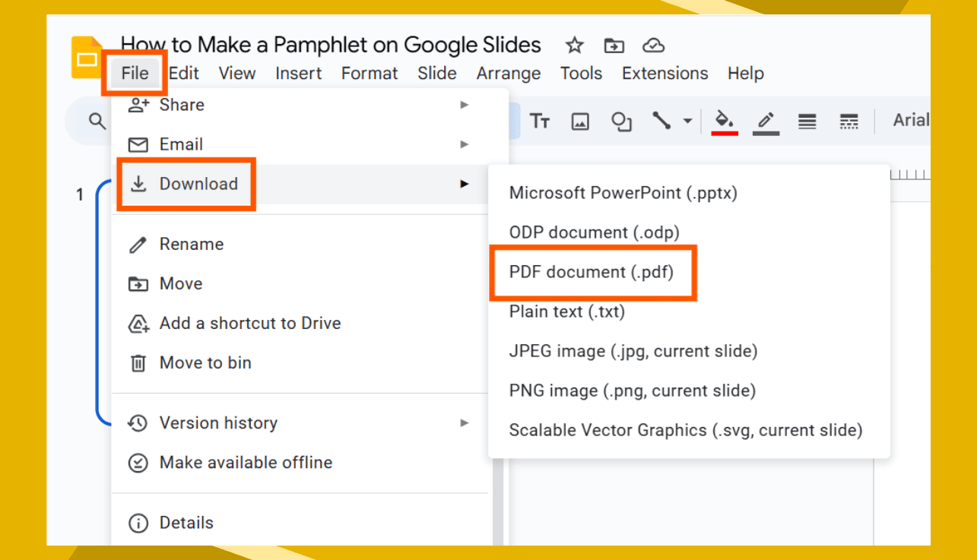Open the Border dash options

(x=849, y=120)
